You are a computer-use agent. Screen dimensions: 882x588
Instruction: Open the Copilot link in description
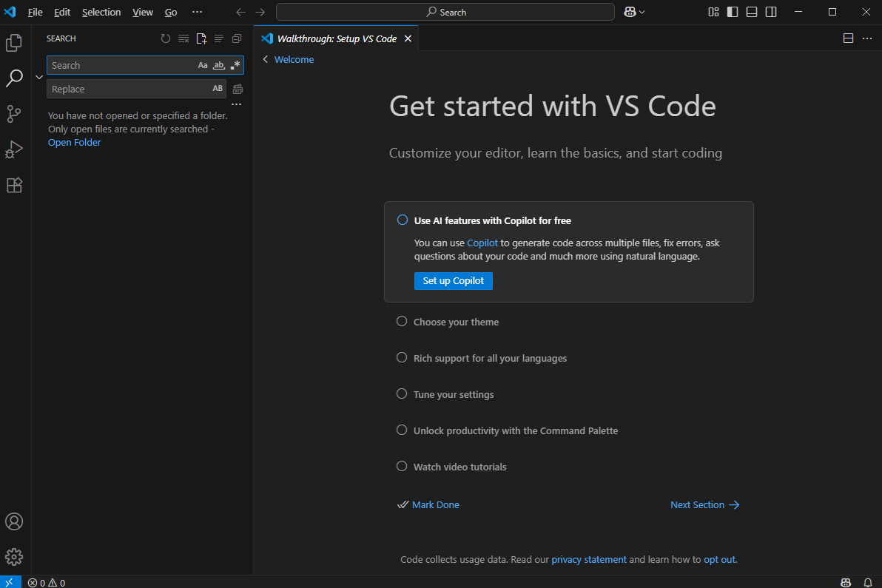[482, 243]
